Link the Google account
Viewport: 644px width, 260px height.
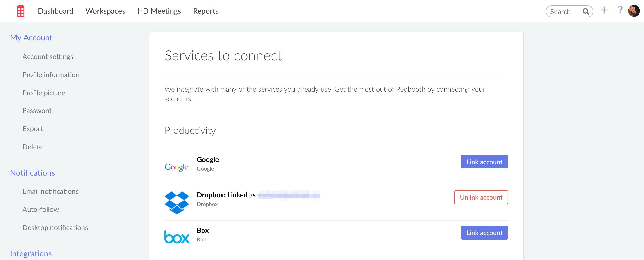pos(484,162)
